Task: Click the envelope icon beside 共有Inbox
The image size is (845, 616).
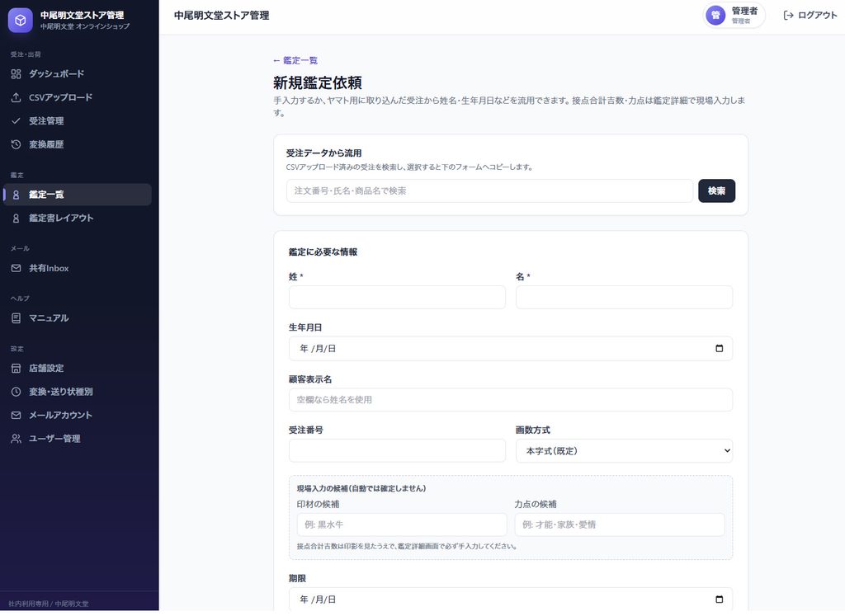Action: (17, 268)
